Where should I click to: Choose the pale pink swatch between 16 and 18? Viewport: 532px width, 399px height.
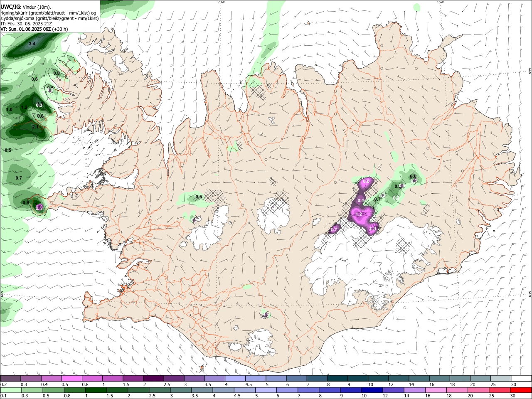(x=436, y=390)
